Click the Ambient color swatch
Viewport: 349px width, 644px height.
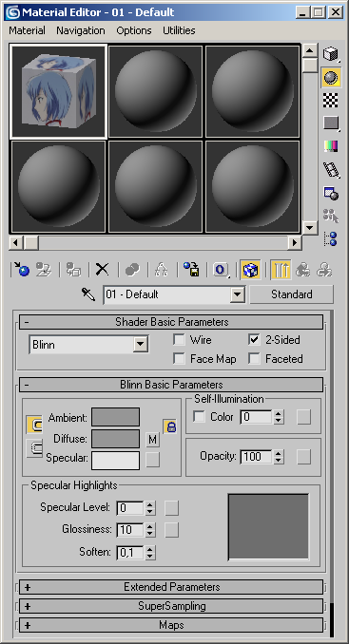click(x=115, y=417)
